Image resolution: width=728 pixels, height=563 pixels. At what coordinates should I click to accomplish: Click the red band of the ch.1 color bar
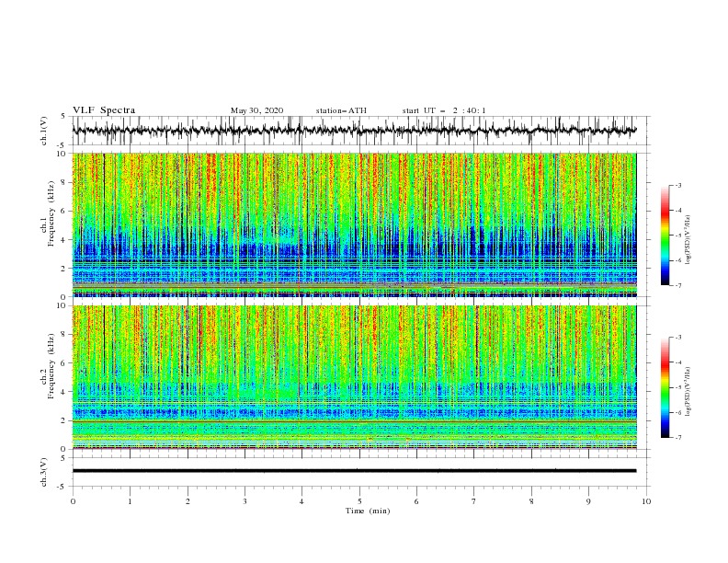[665, 213]
